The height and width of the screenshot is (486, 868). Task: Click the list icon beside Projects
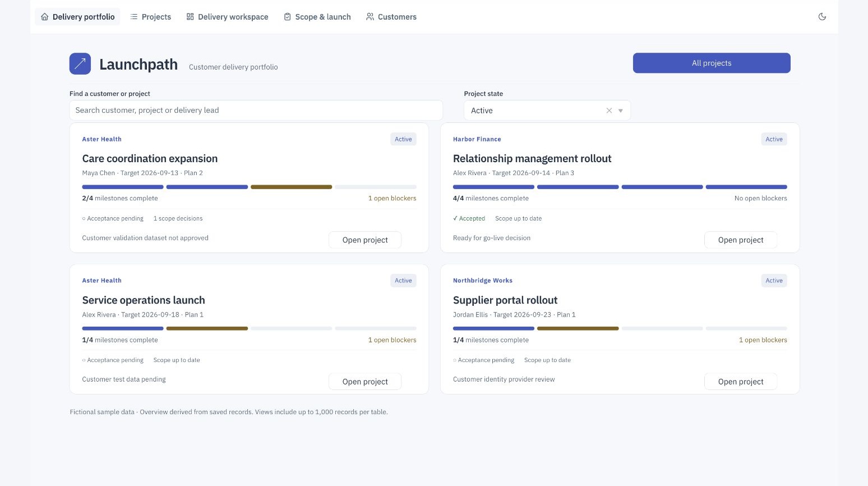coord(134,17)
